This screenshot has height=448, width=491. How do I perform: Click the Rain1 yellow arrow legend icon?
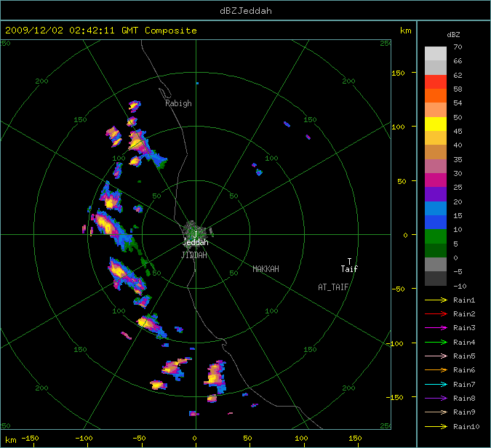[436, 300]
